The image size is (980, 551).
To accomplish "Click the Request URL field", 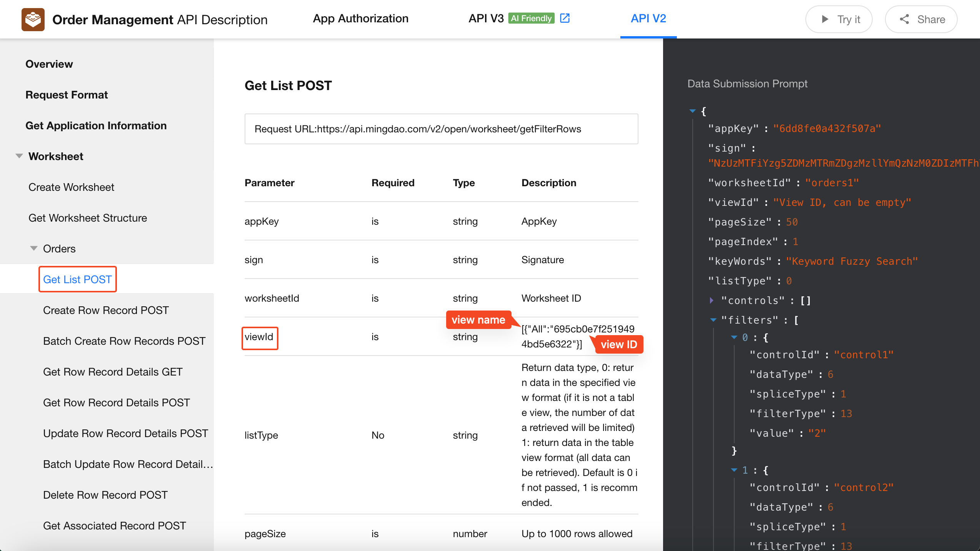I will (441, 129).
